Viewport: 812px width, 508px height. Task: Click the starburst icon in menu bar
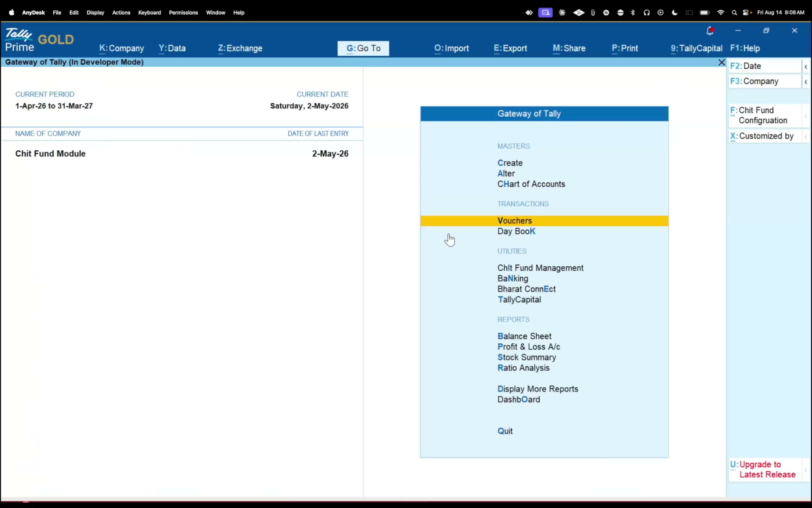(x=562, y=13)
